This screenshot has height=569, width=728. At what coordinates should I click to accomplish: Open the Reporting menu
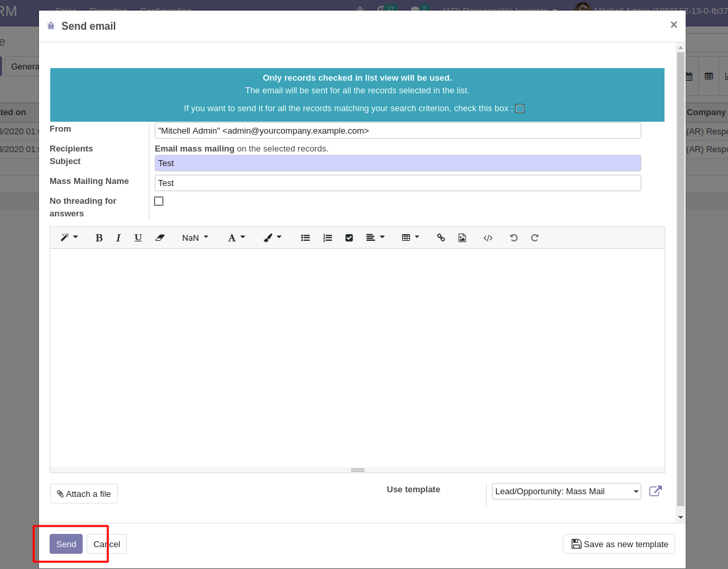(108, 11)
